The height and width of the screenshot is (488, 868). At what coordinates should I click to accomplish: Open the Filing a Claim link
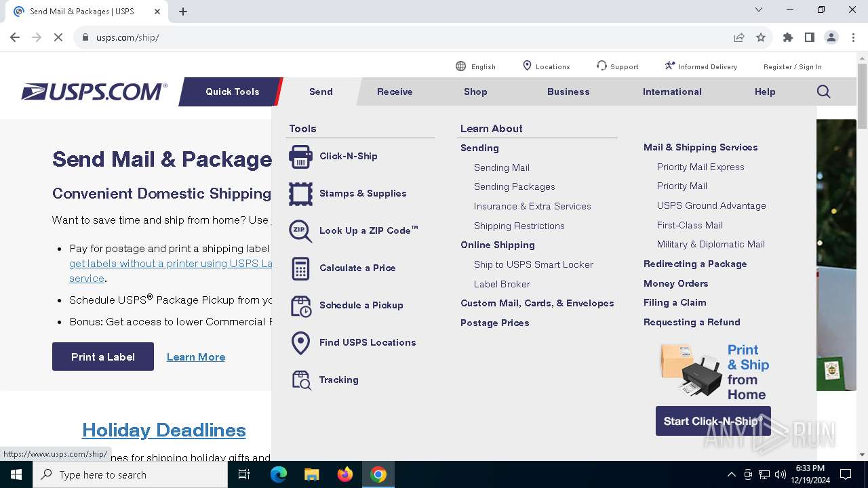(x=675, y=302)
